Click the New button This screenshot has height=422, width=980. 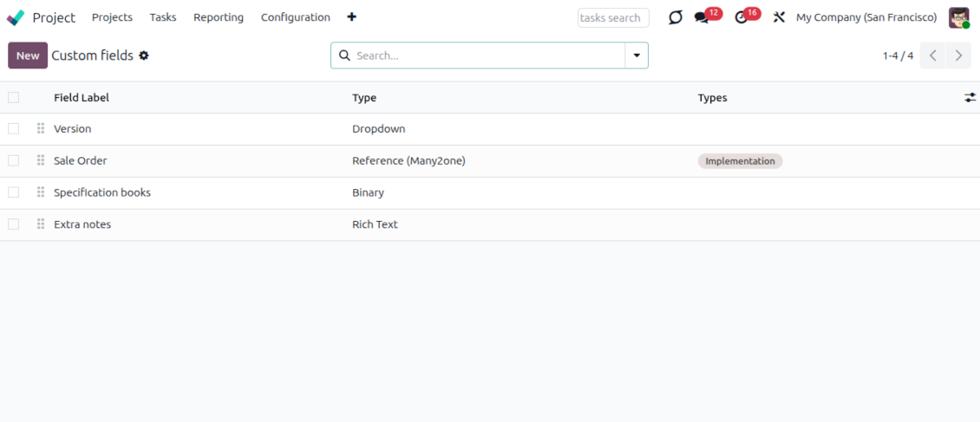[x=28, y=55]
